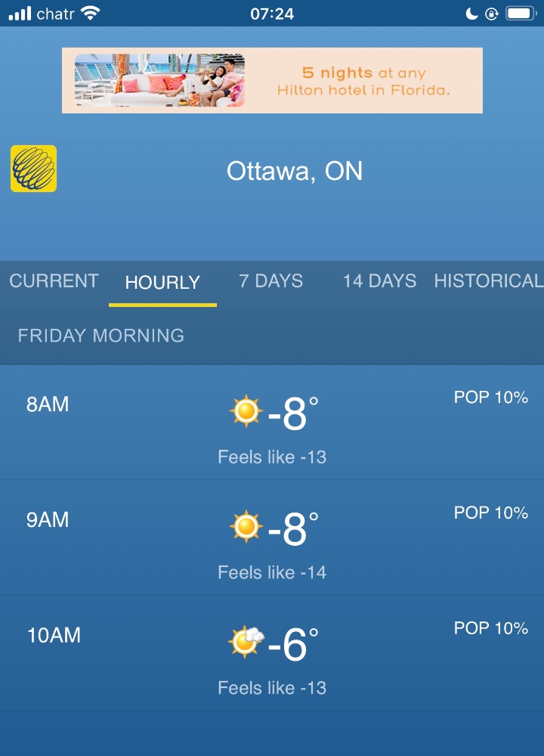Tap the cellular signal bars icon
Image resolution: width=544 pixels, height=756 pixels.
20,14
